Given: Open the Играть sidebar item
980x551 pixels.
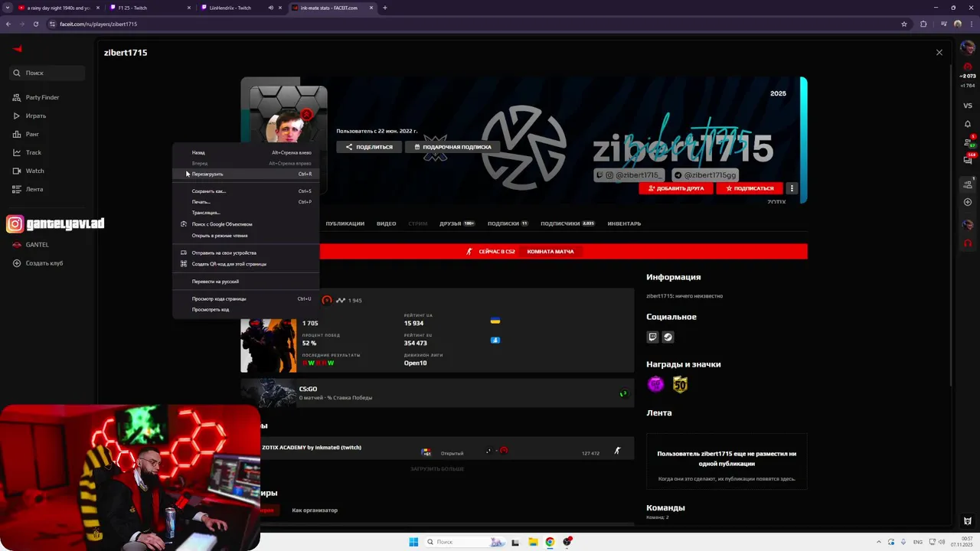Looking at the screenshot, I should pyautogui.click(x=30, y=116).
